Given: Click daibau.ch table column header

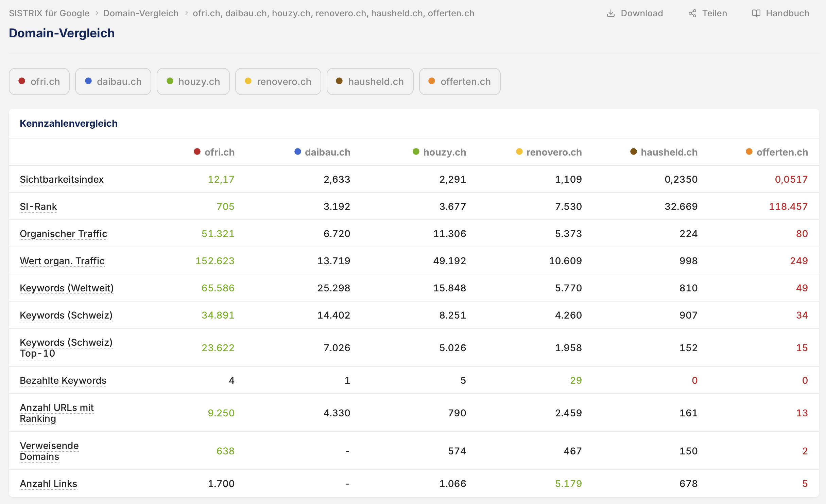Looking at the screenshot, I should point(322,152).
